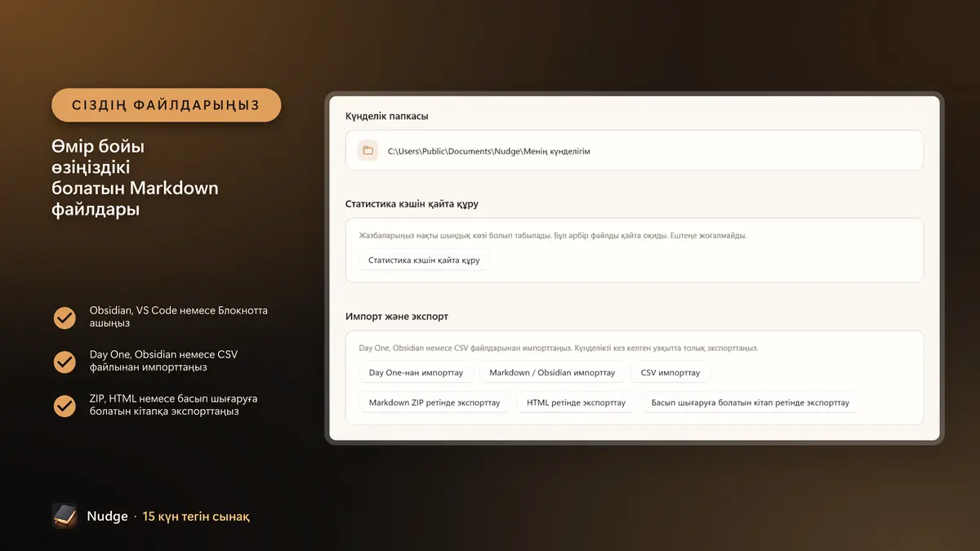Click the checkmark icon beside the Obsidian, VS Code line
This screenshot has height=551, width=980.
[x=65, y=318]
